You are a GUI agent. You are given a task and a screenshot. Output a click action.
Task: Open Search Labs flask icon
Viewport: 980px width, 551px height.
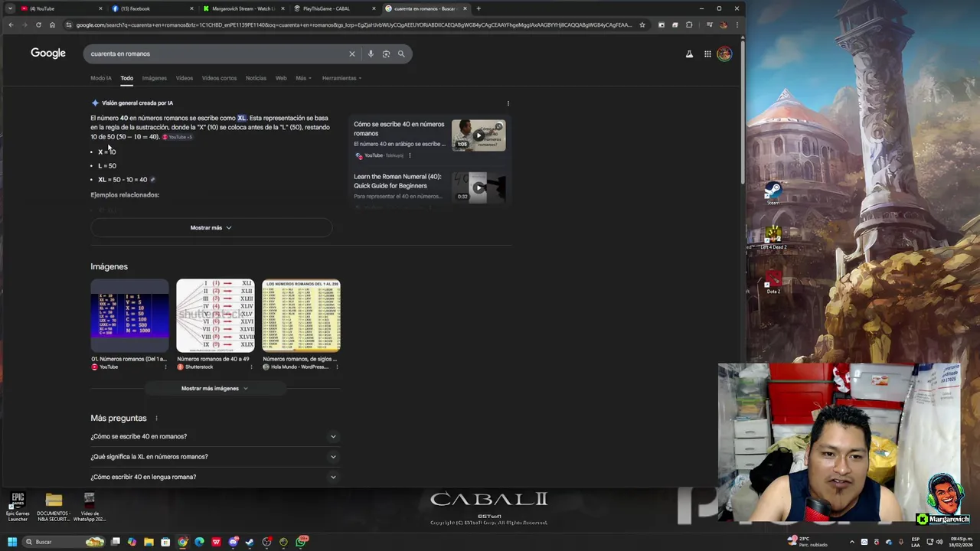tap(689, 54)
